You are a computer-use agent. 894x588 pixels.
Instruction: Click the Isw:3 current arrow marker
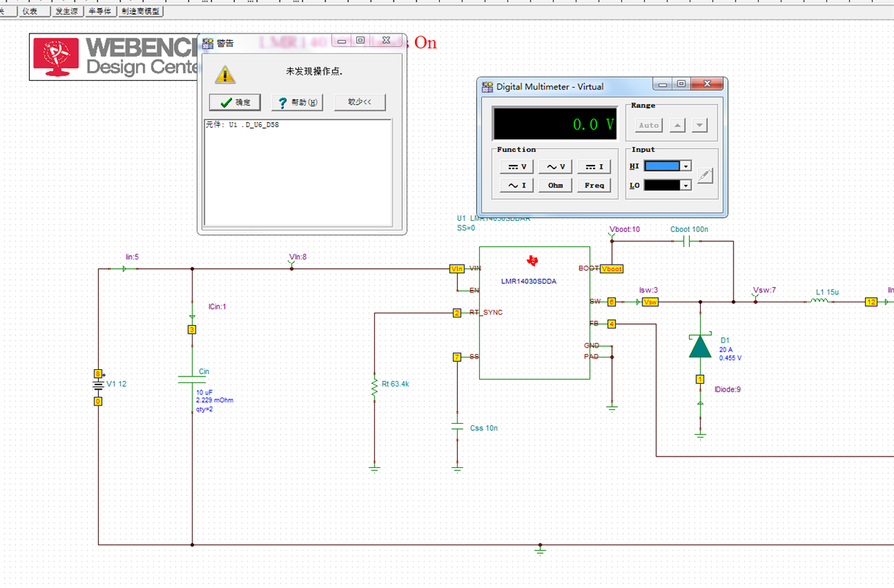click(x=639, y=302)
